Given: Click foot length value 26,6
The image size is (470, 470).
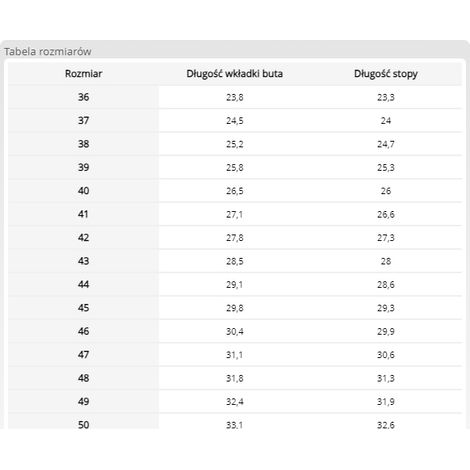Looking at the screenshot, I should coord(386,214).
